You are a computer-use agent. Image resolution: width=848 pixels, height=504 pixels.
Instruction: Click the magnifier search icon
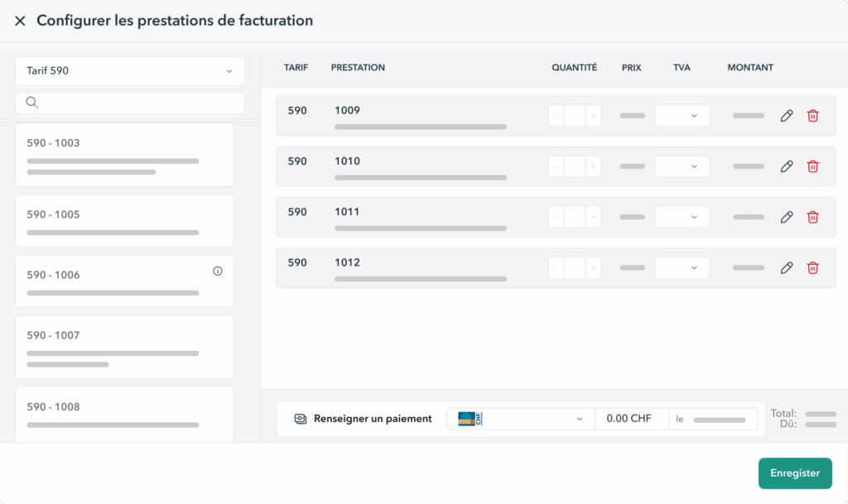32,103
